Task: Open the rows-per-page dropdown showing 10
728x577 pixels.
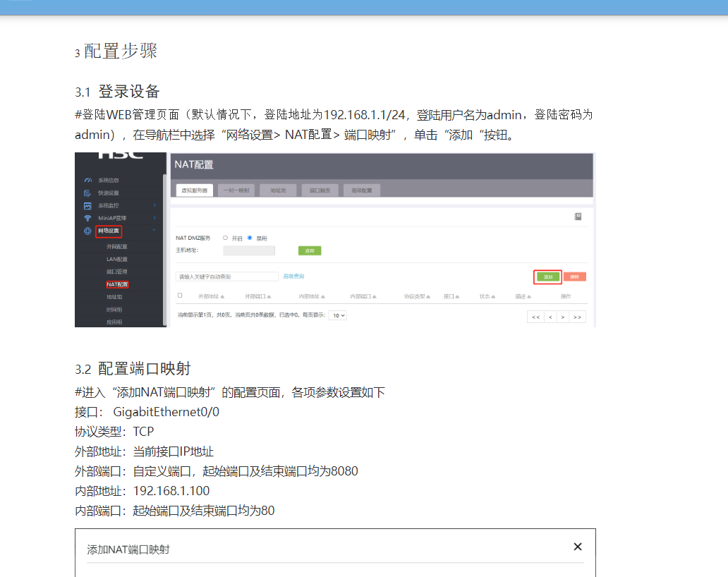Action: coord(337,315)
